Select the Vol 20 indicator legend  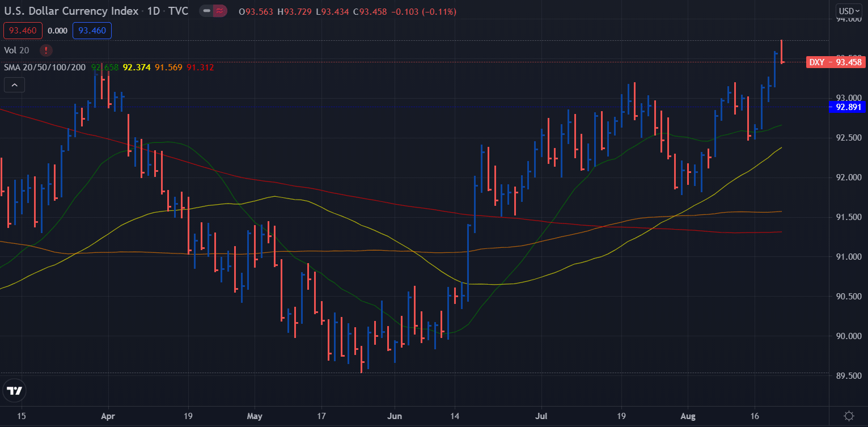click(x=16, y=50)
